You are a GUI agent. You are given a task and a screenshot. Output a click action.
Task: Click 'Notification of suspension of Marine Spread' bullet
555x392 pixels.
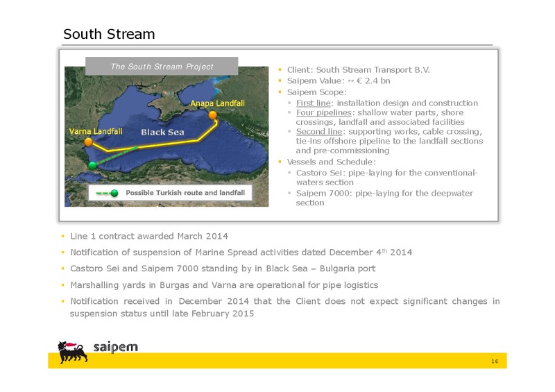pos(241,253)
